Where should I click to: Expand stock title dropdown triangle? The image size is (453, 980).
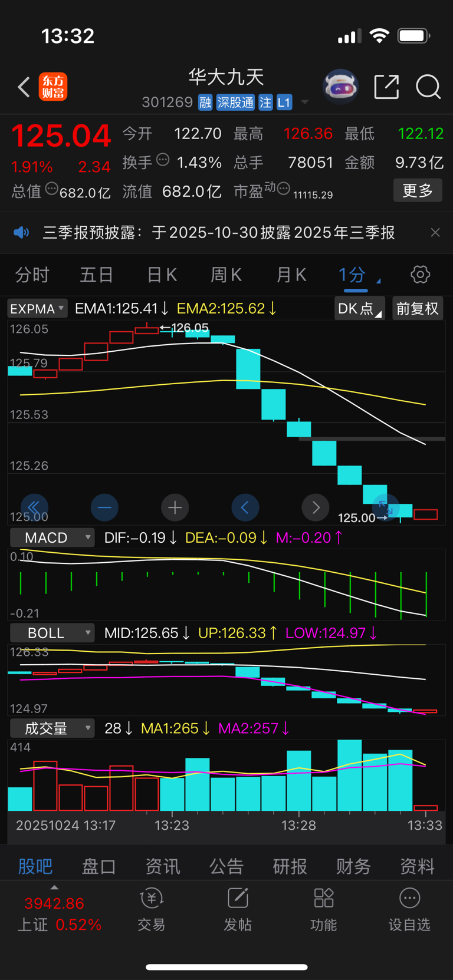(x=304, y=103)
